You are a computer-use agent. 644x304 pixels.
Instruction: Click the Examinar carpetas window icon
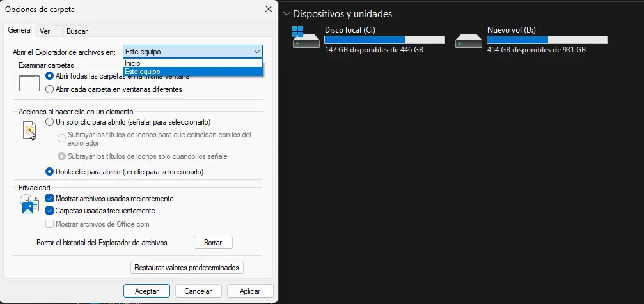point(29,83)
